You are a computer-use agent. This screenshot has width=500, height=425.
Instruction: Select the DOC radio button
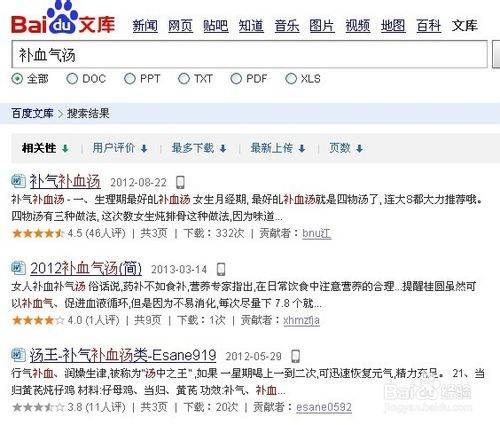tap(72, 79)
